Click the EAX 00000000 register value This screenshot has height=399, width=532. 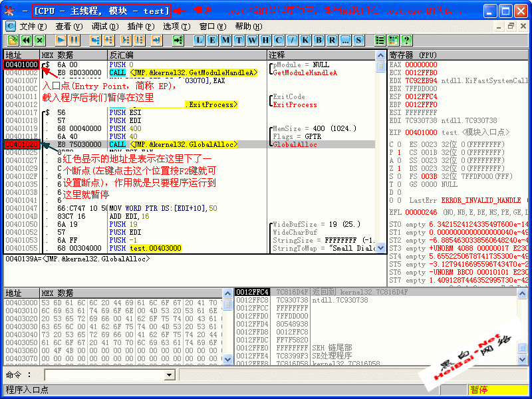click(421, 65)
